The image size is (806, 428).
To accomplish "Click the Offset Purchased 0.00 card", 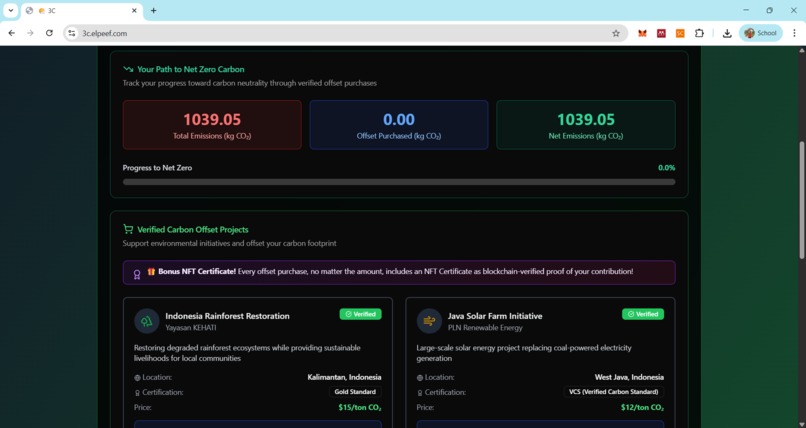I will (x=399, y=125).
